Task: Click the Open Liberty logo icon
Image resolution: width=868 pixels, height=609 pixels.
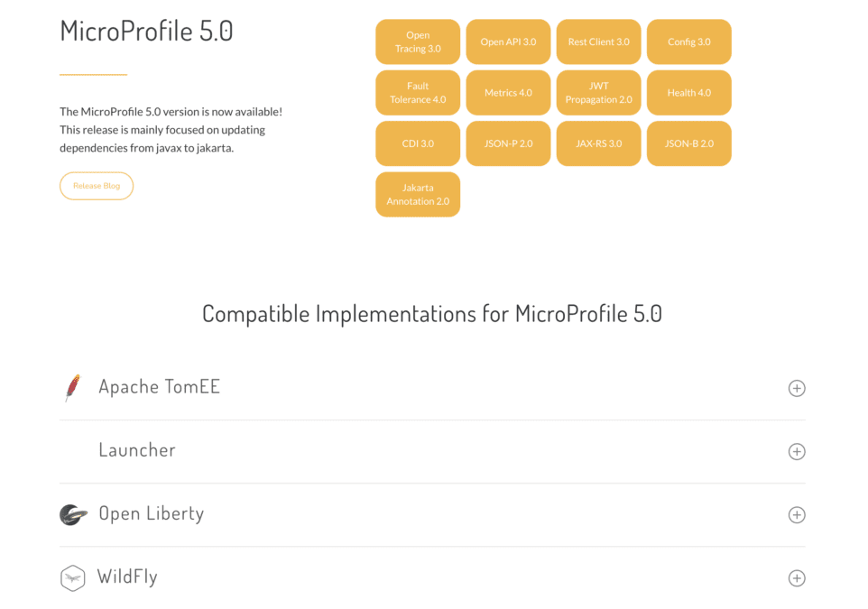Action: click(72, 514)
